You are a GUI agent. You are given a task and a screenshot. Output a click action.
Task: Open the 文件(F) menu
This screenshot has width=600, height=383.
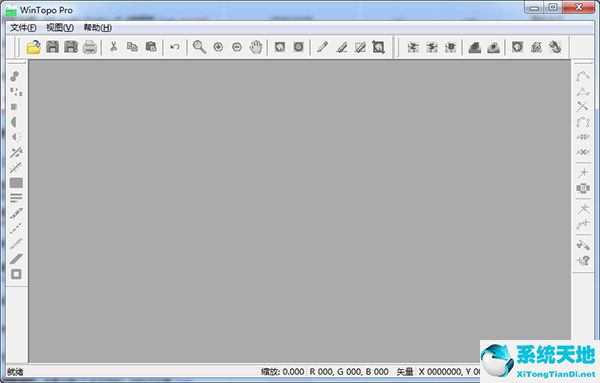click(x=23, y=28)
